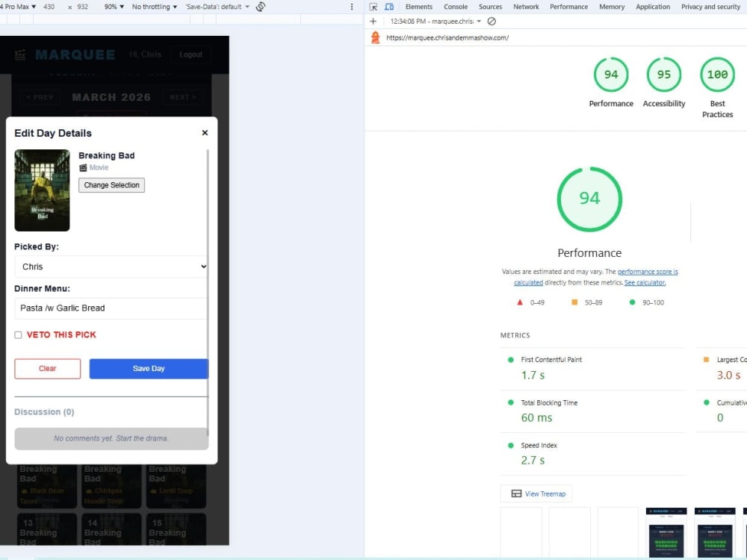Click the NEXT month button
747x560 pixels.
182,97
